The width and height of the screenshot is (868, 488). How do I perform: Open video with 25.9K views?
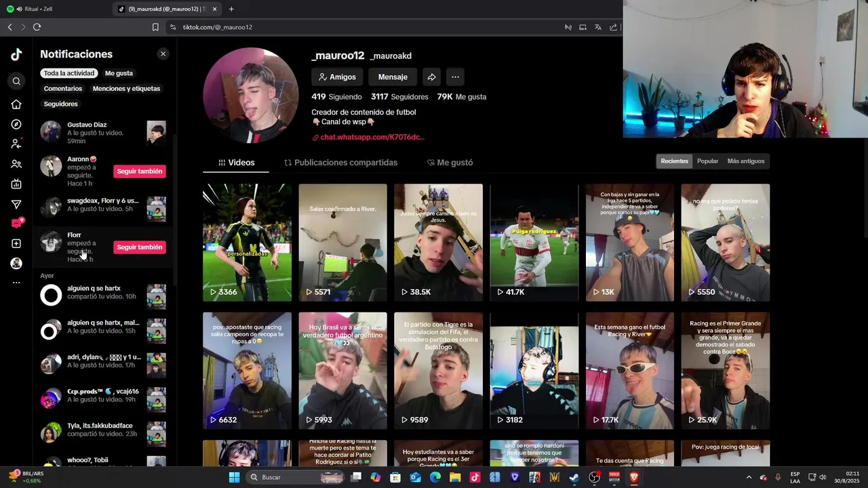pyautogui.click(x=726, y=371)
